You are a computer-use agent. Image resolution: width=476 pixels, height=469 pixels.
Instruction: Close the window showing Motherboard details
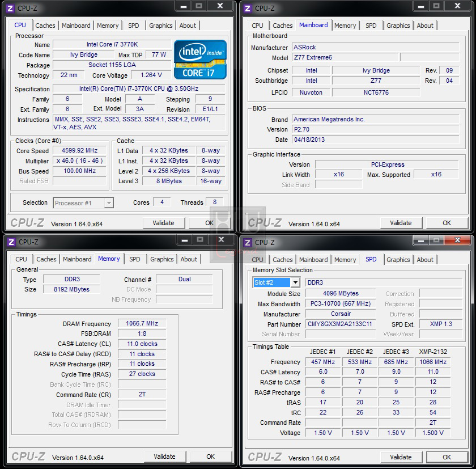[457, 6]
